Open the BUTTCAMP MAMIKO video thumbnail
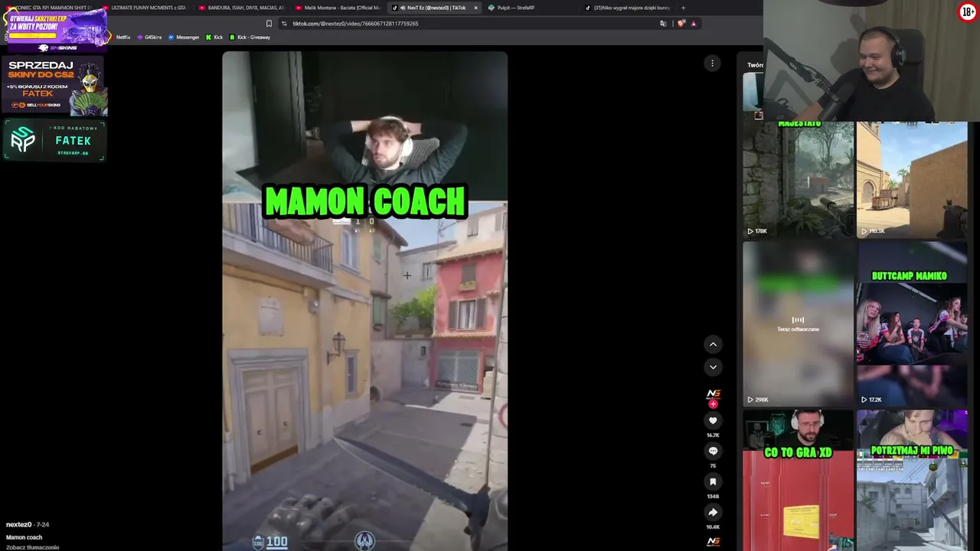980x551 pixels. [x=912, y=324]
